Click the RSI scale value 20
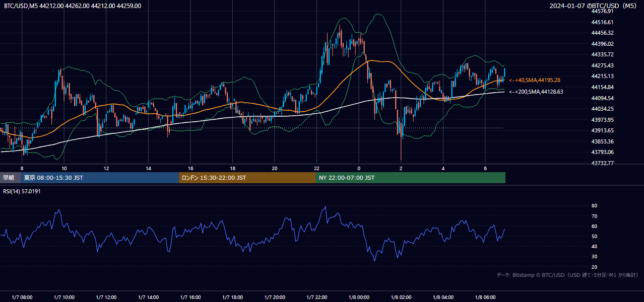The image size is (644, 302). click(594, 267)
